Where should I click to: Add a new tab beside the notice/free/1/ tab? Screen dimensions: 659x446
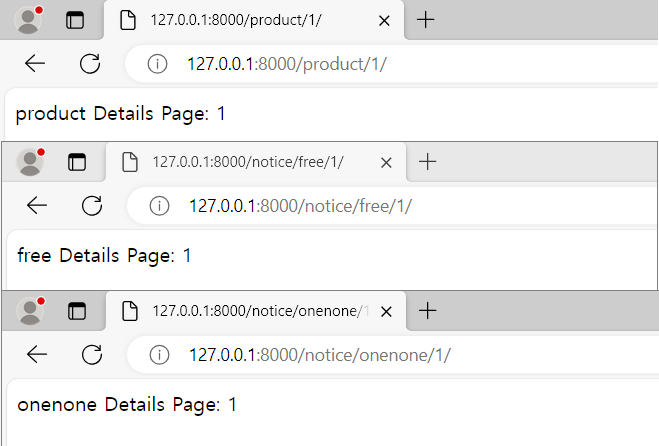[427, 162]
